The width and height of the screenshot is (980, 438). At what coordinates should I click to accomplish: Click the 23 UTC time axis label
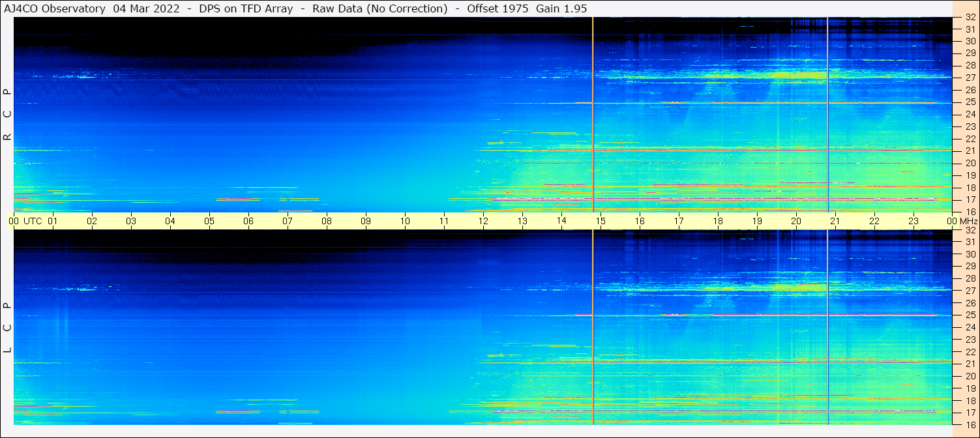tap(913, 221)
